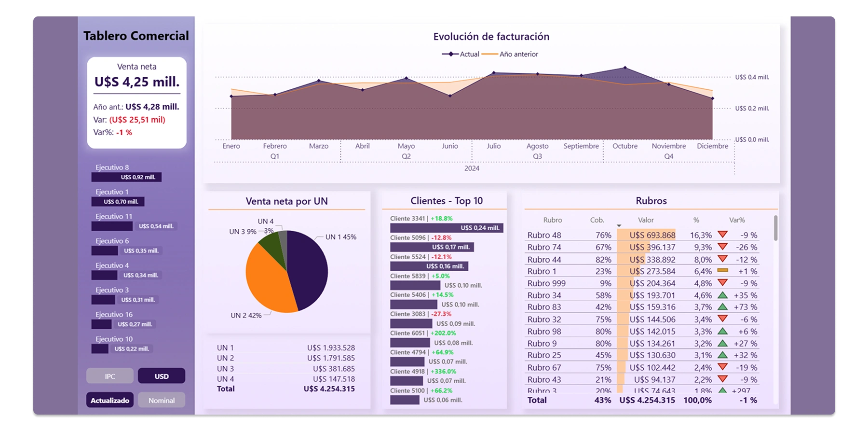
Task: Click the Actual legend marker in the chart
Action: pyautogui.click(x=450, y=54)
